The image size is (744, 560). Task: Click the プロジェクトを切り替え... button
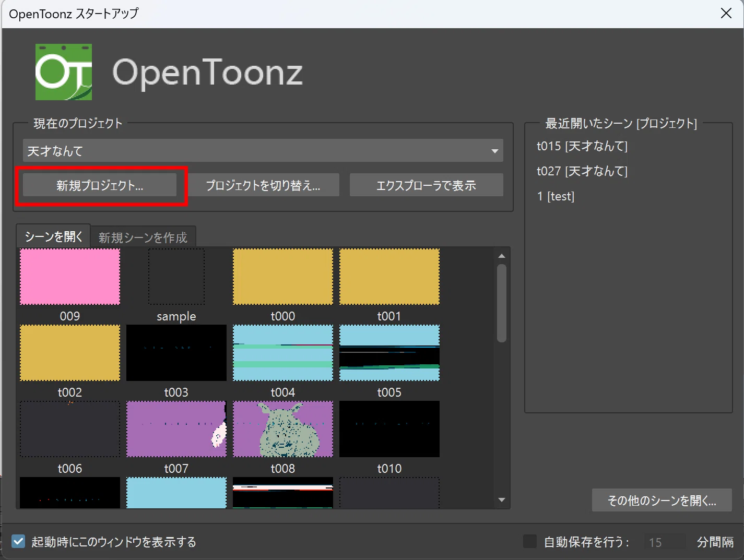263,185
